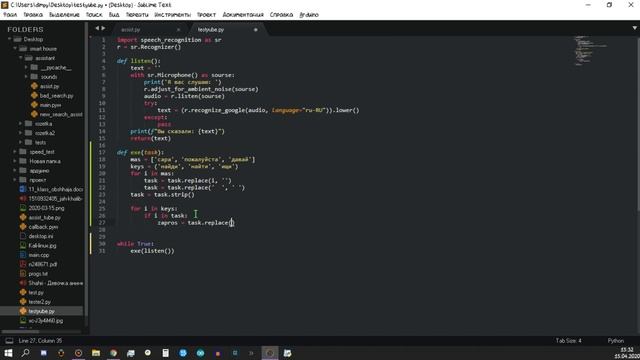Open the Проект menu
This screenshot has height=360, width=640.
click(206, 15)
